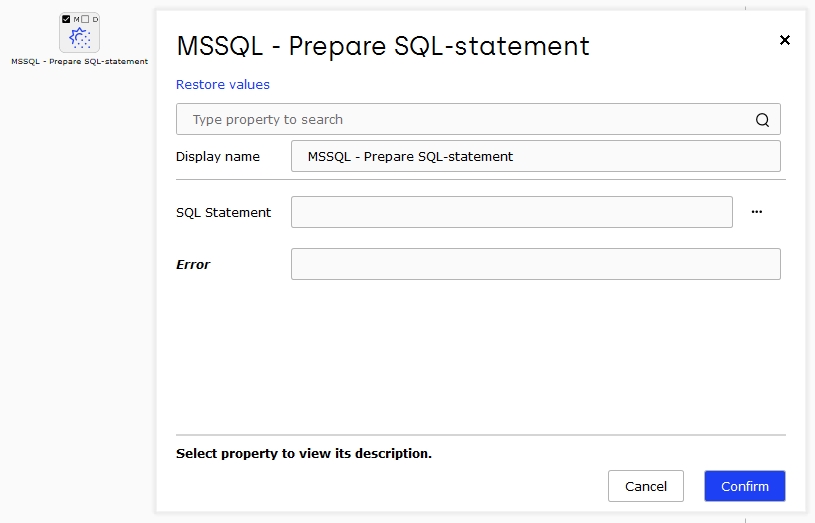Viewport: 815px width, 523px height.
Task: Select the 'SQL Statement' property label
Action: [x=223, y=212]
